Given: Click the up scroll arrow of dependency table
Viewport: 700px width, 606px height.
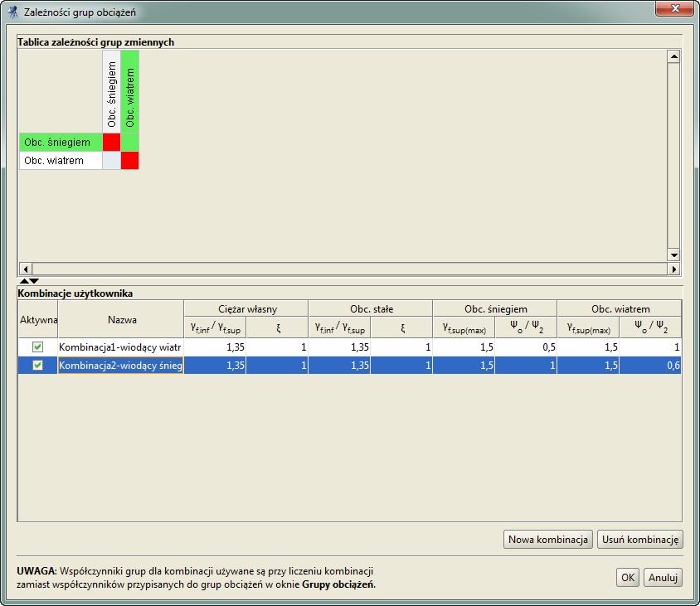Looking at the screenshot, I should [x=673, y=56].
